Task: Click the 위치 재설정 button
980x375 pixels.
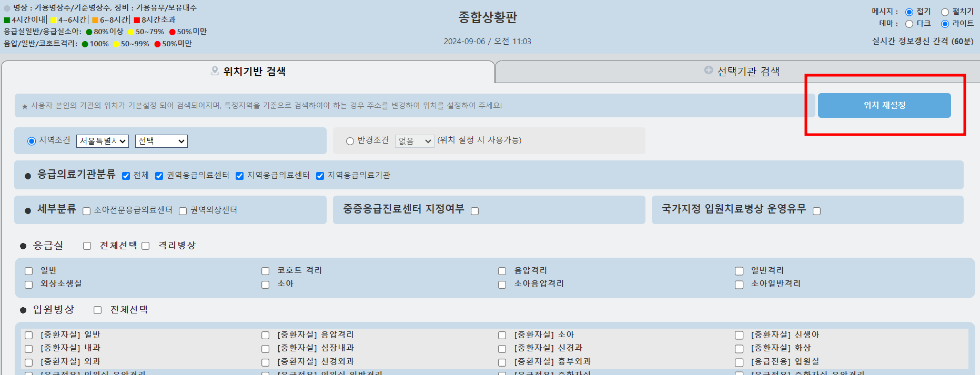Action: tap(884, 105)
